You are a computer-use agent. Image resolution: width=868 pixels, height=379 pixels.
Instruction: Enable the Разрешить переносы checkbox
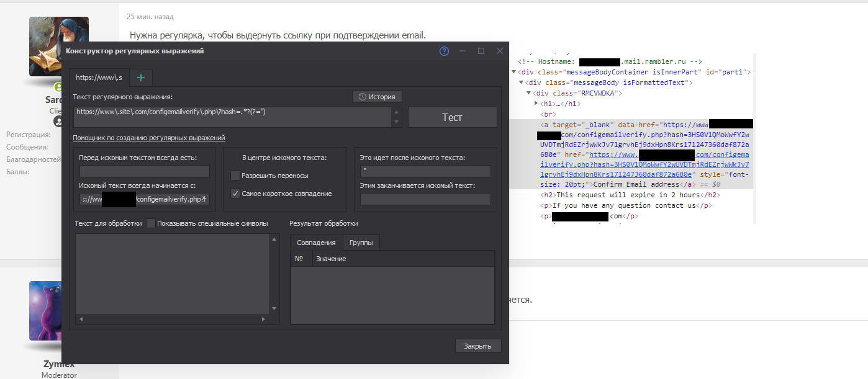[x=235, y=176]
